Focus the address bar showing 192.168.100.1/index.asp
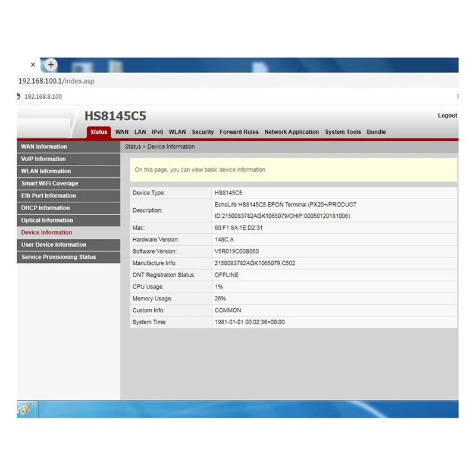 click(x=237, y=81)
